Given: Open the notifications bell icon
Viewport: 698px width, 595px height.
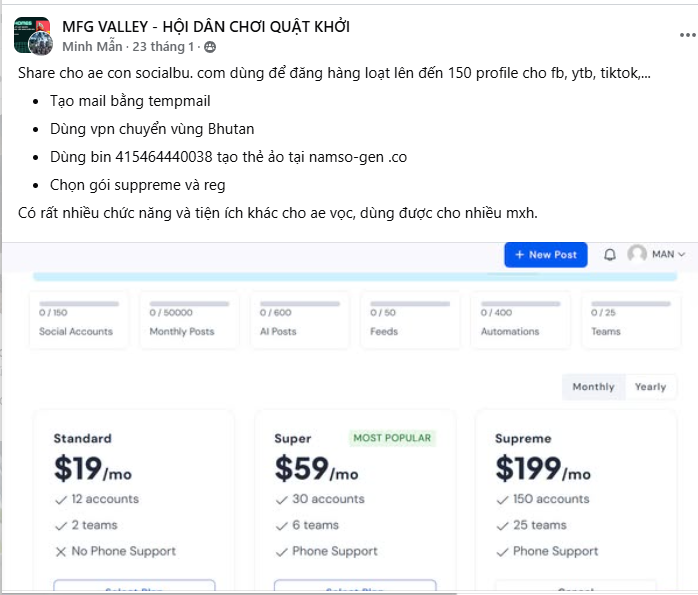Looking at the screenshot, I should pos(610,255).
